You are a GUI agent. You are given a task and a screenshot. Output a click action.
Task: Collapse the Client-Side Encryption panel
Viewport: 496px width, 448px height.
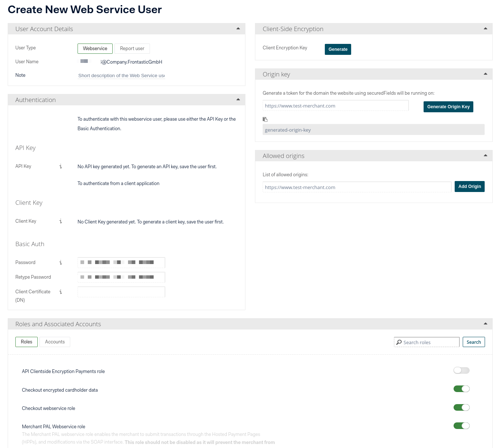485,29
